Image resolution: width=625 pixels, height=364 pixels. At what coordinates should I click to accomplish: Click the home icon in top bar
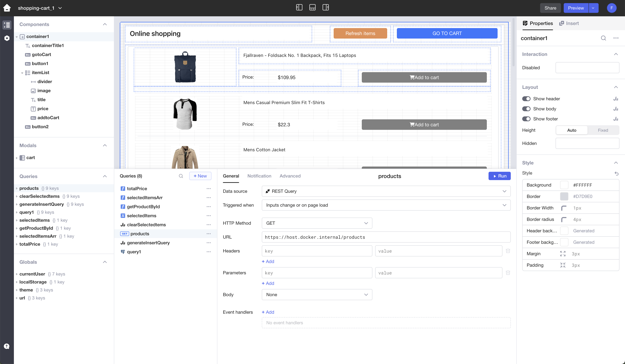[7, 8]
